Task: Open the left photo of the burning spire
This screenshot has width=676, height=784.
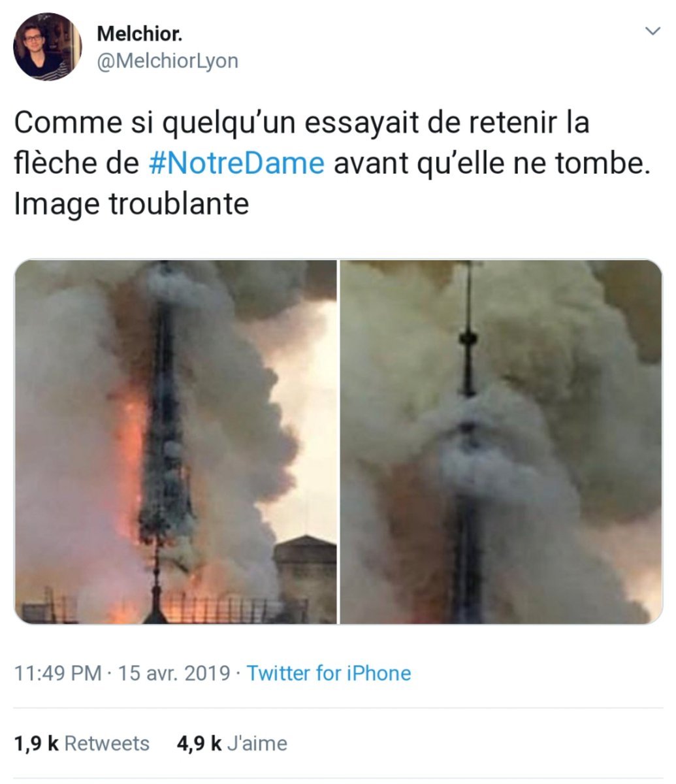Action: coord(176,442)
